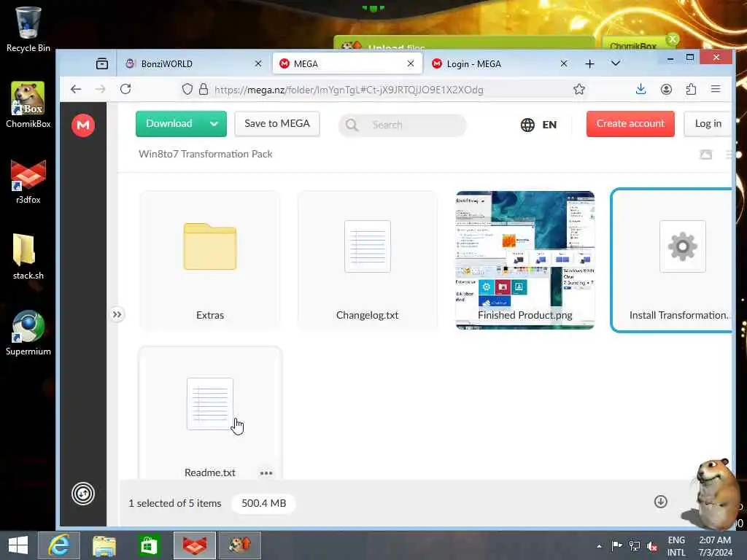Switch to the BonziWORLD tab
This screenshot has width=747, height=560.
coord(194,64)
